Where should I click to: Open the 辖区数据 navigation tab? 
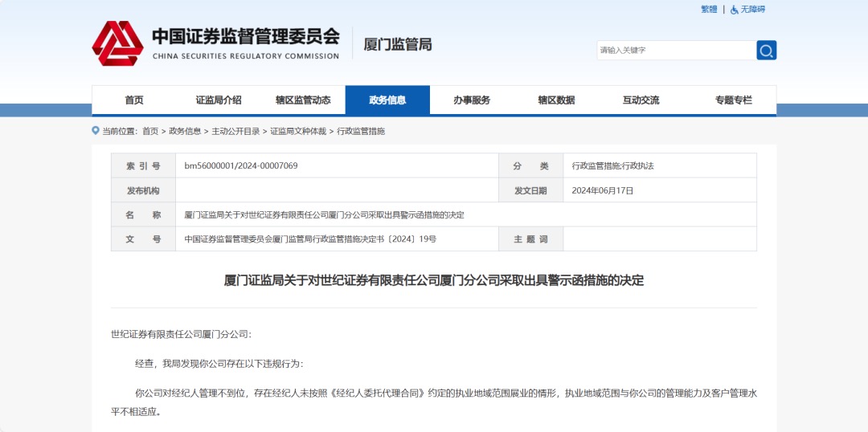point(556,100)
